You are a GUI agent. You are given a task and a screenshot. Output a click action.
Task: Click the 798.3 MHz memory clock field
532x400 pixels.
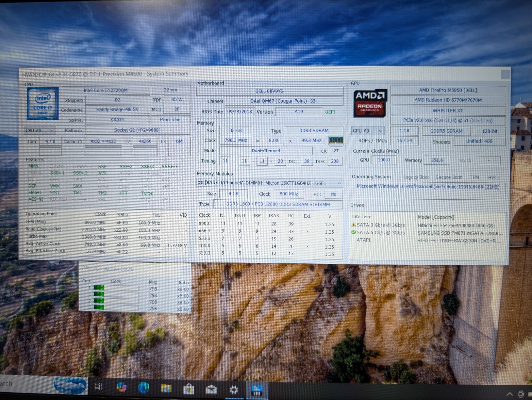click(x=236, y=140)
